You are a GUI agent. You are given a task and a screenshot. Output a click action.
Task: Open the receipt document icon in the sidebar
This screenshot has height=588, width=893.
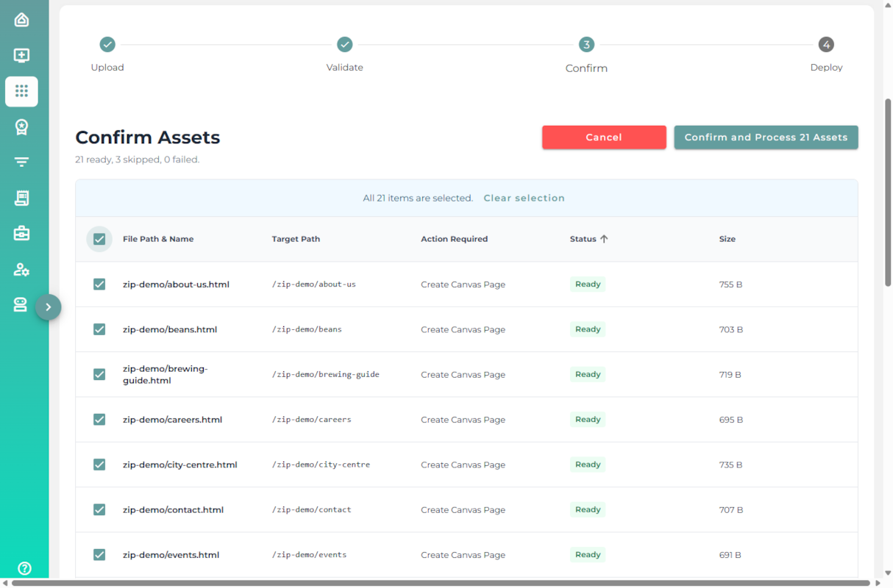coord(21,198)
